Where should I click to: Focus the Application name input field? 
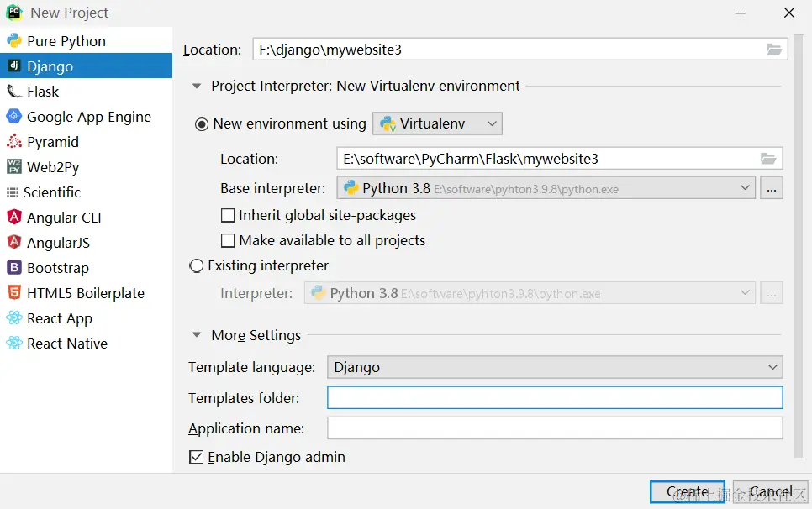pyautogui.click(x=555, y=428)
